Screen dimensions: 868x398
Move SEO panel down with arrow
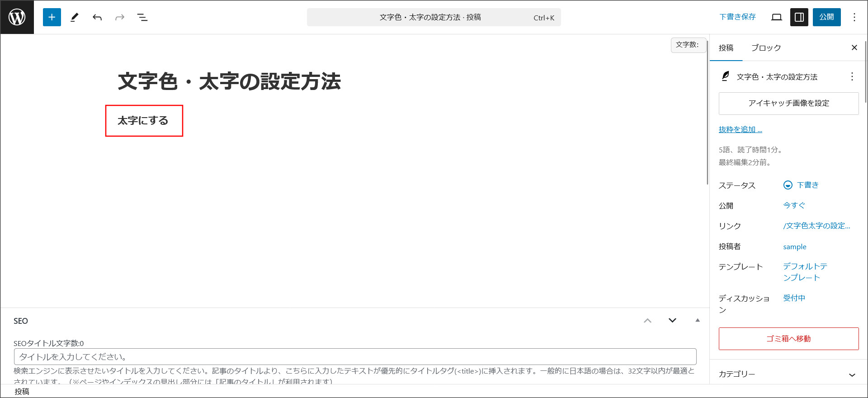pyautogui.click(x=673, y=321)
